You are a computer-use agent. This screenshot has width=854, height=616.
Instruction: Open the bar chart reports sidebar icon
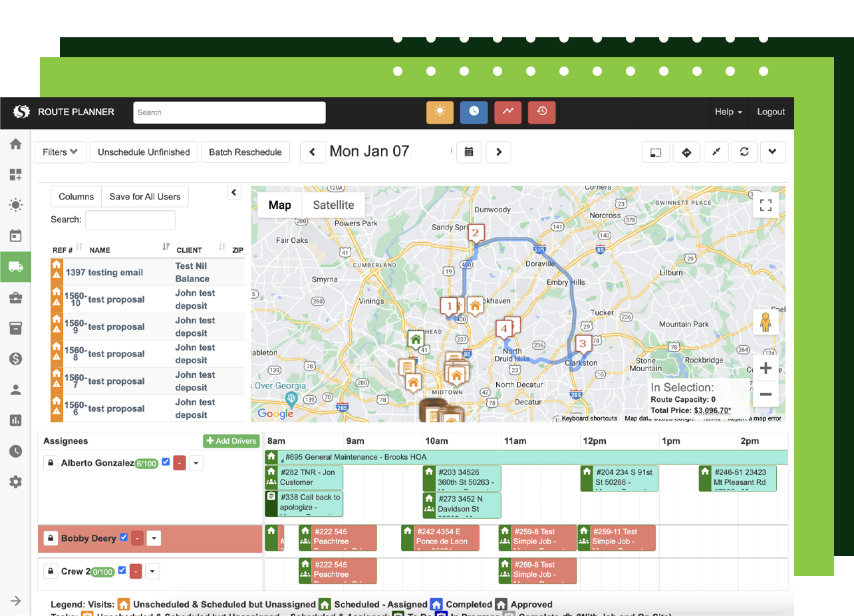[x=15, y=420]
